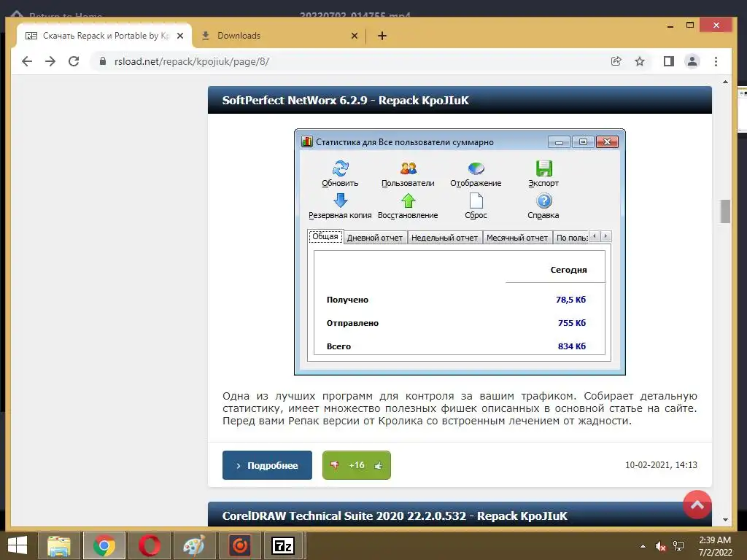This screenshot has width=747, height=560.
Task: Click the Отправлено value 755 Кб
Action: (572, 323)
